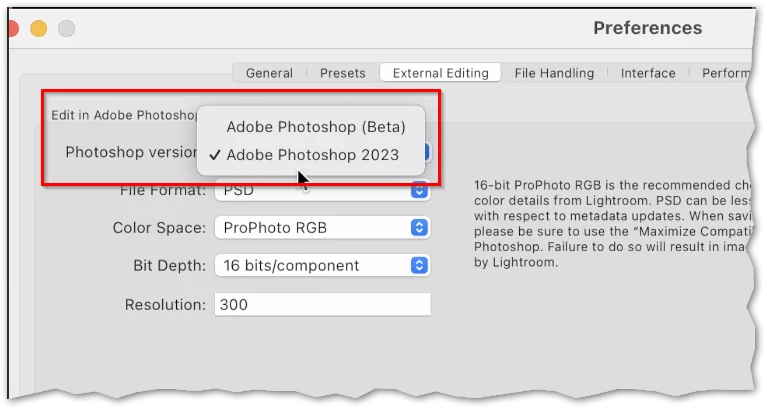Click the Resolution field containing 300
Screen dimensions: 767x410
322,304
